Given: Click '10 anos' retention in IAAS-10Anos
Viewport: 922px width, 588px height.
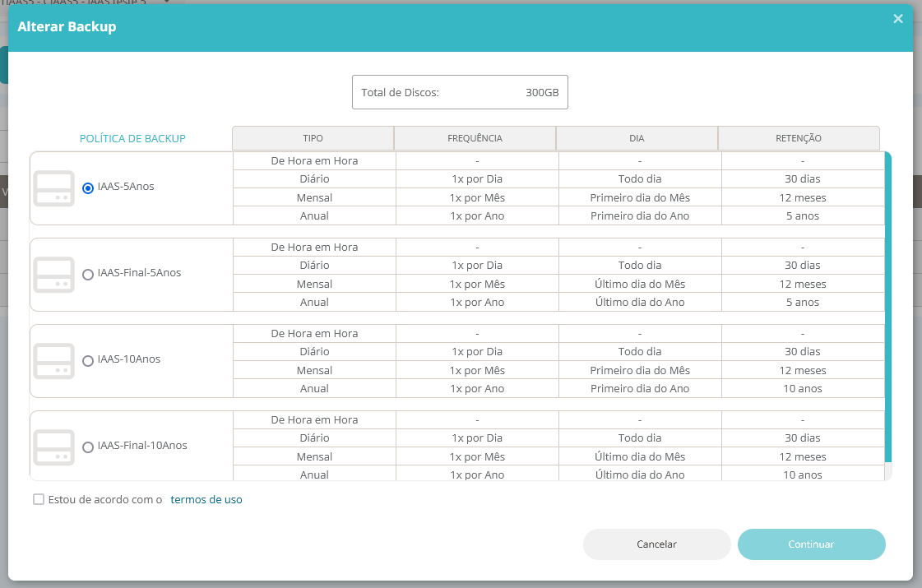Looking at the screenshot, I should 803,389.
